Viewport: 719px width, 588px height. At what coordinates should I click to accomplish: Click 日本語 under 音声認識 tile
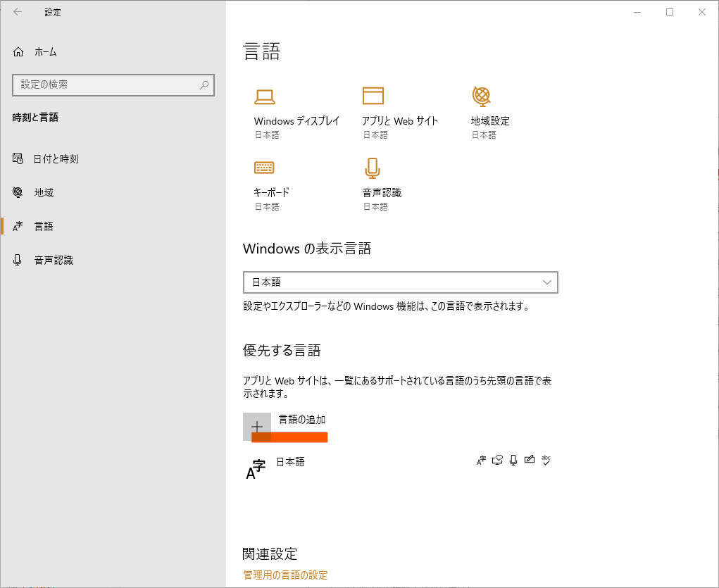tap(375, 207)
